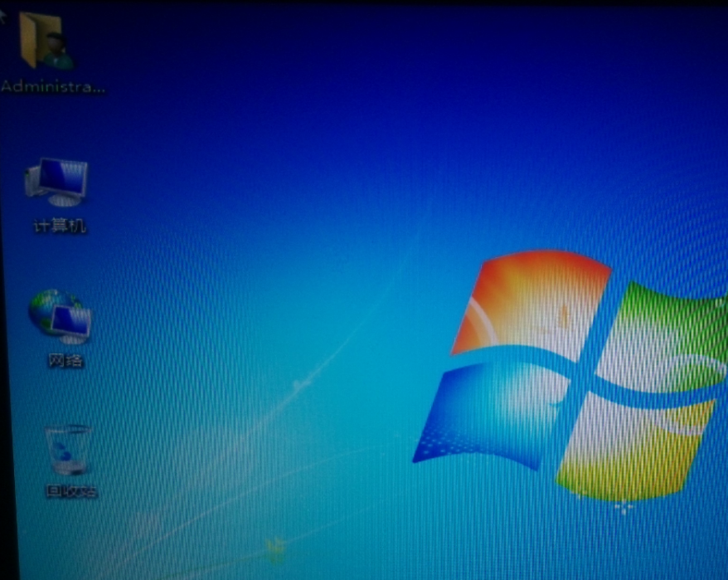Click the "计算机" label under the monitor icon

click(x=60, y=226)
